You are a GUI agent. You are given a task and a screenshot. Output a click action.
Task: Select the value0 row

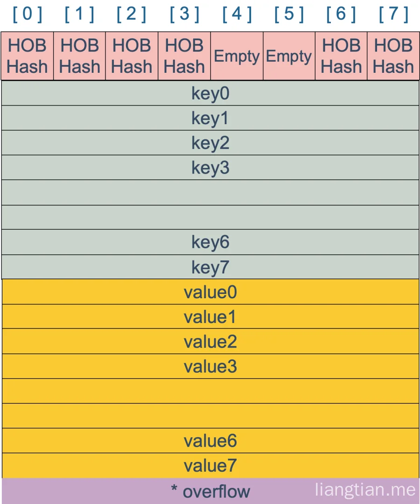pyautogui.click(x=210, y=292)
